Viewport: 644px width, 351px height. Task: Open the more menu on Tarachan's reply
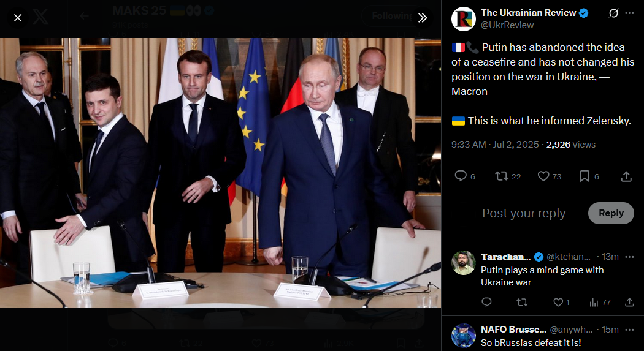(629, 257)
